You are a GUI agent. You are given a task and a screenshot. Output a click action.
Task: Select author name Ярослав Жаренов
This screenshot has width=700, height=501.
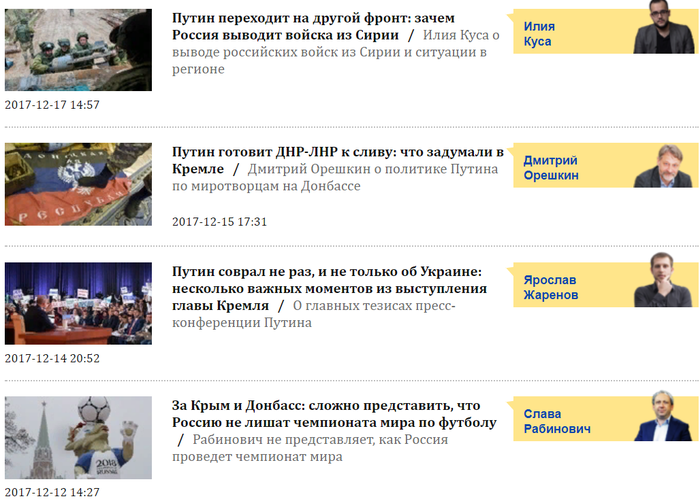[551, 288]
